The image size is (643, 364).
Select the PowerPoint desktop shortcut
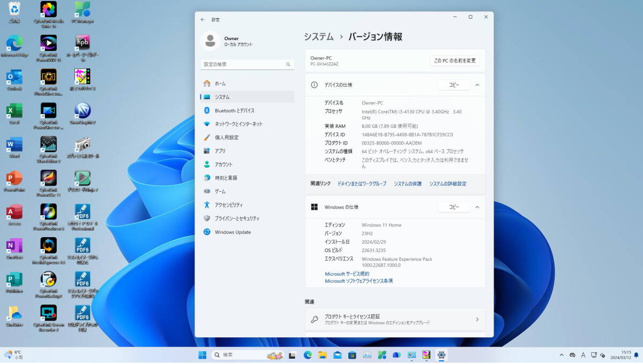[14, 180]
